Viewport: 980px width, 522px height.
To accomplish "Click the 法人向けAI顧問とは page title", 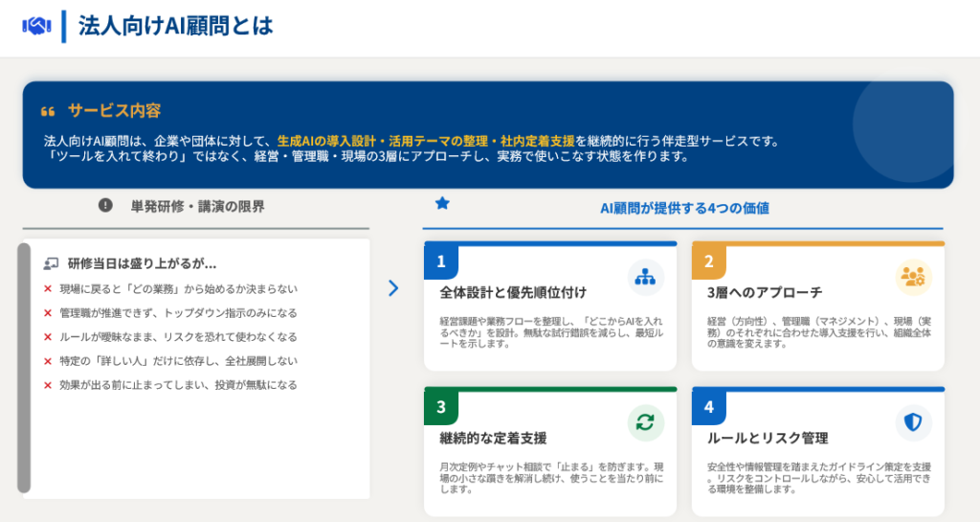I will (x=175, y=26).
